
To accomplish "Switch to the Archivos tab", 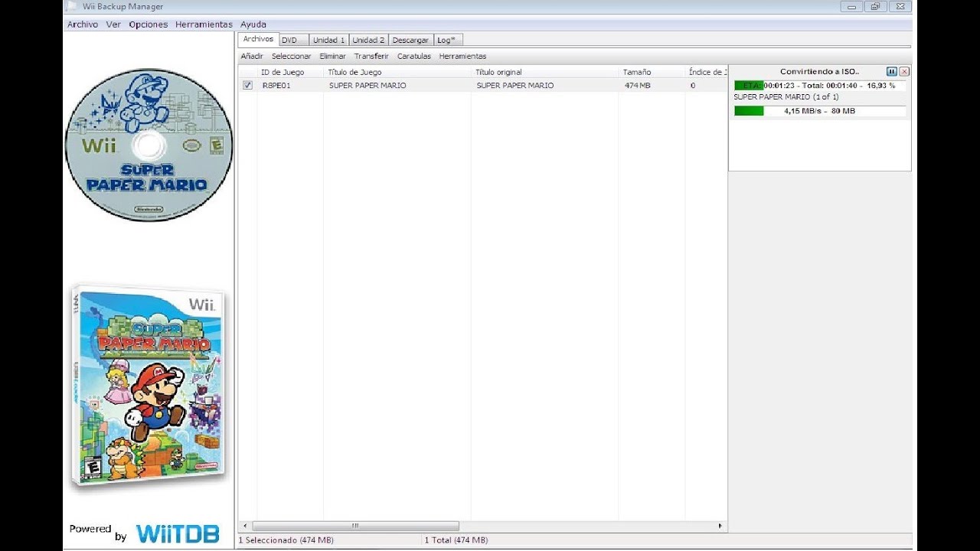I will (x=257, y=39).
